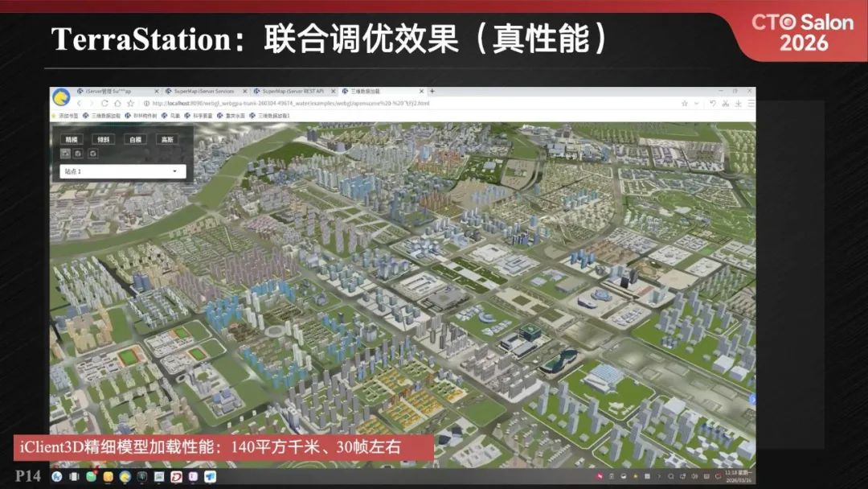Refresh the page with the browser reload icon
The width and height of the screenshot is (868, 489).
[104, 101]
